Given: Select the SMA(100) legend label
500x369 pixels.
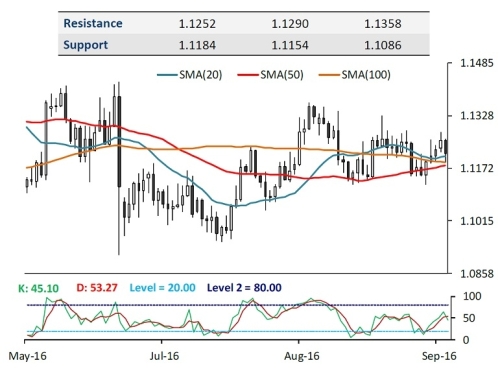Looking at the screenshot, I should tap(366, 75).
